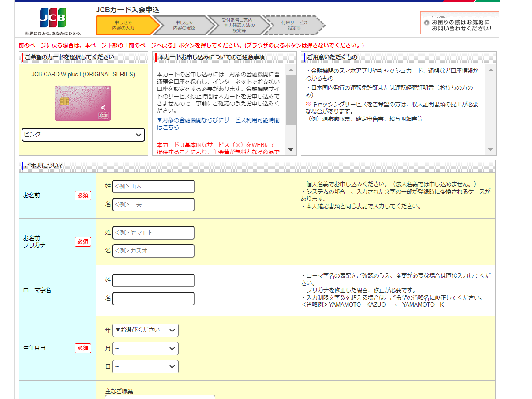Click down arrow in ご用意いただくもの scrollbar
Screen dimensions: 532x399
(491, 150)
